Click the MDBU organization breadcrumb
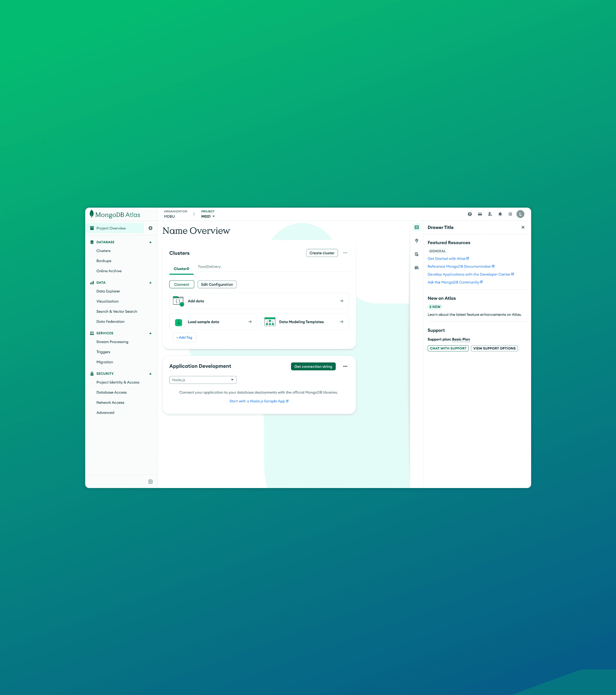This screenshot has width=616, height=695. tap(169, 216)
